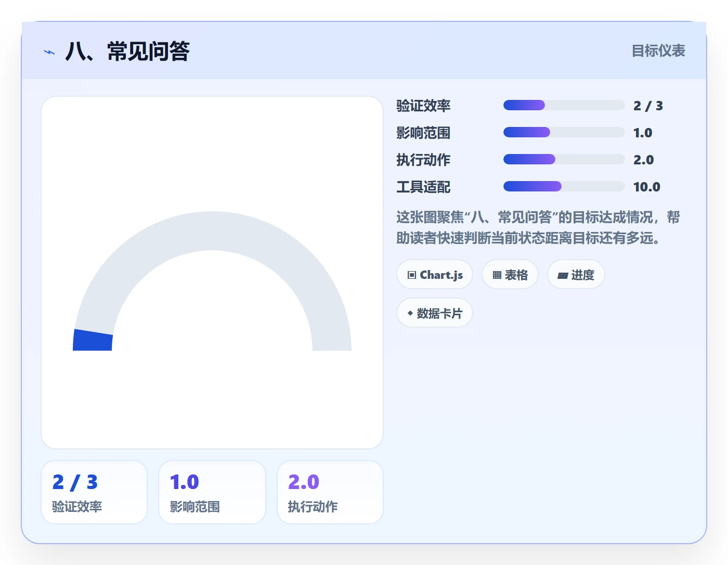Click the 工具适配 progress bar
Screen dimensions: 728x565
[x=564, y=186]
